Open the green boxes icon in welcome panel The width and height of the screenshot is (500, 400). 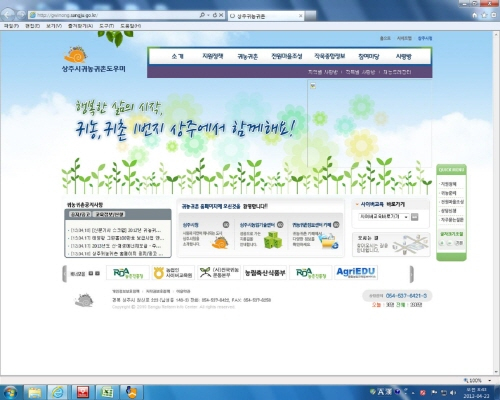273,240
